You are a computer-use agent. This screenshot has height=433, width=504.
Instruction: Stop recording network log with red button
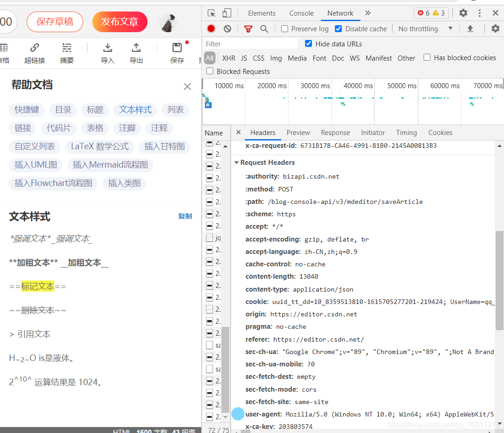click(211, 29)
